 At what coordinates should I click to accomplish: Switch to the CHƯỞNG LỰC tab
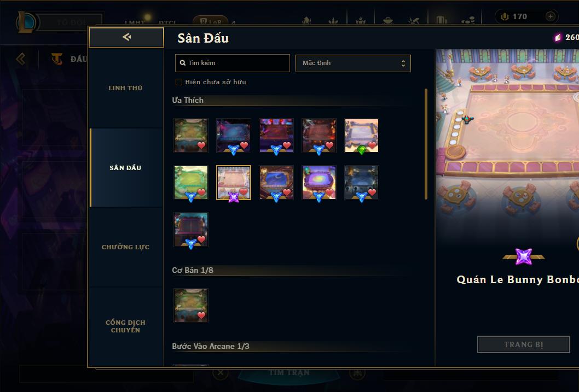[125, 247]
